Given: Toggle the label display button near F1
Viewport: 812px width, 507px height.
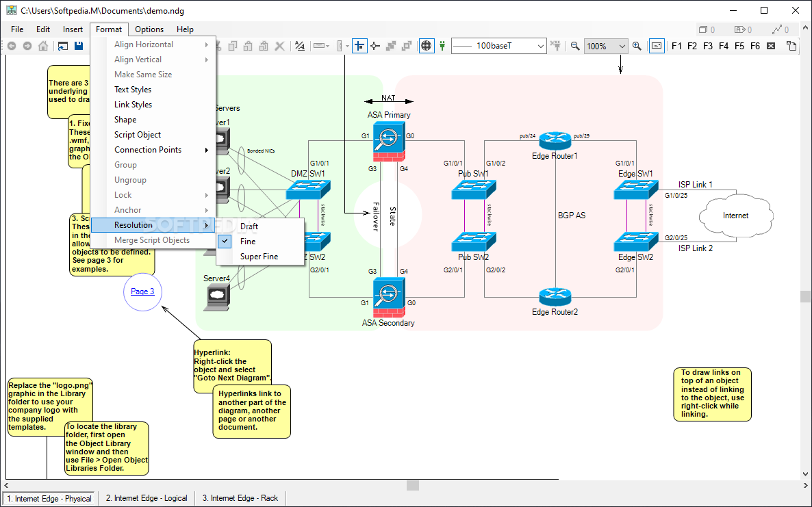Looking at the screenshot, I should [x=657, y=46].
